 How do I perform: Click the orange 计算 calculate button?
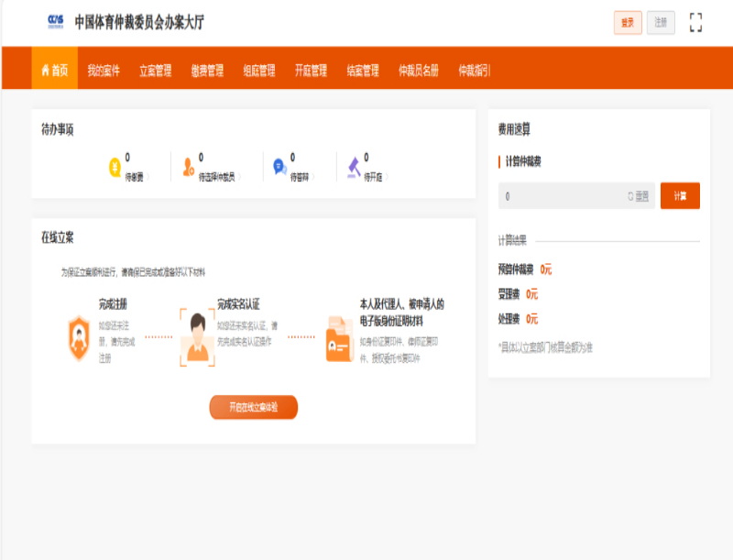click(680, 196)
